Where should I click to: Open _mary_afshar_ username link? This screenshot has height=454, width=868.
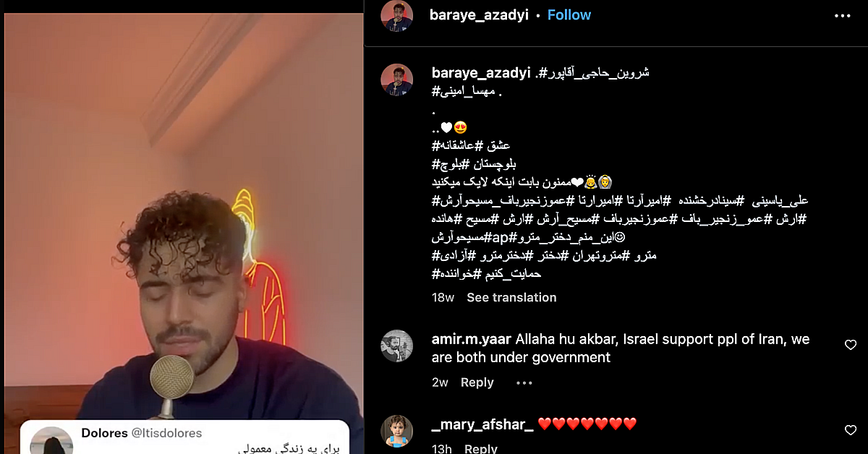tap(482, 424)
